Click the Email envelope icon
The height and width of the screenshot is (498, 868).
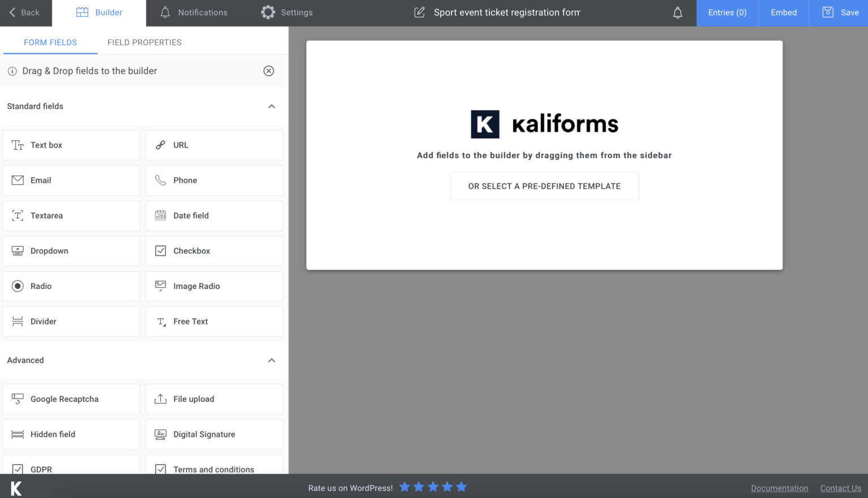point(18,180)
